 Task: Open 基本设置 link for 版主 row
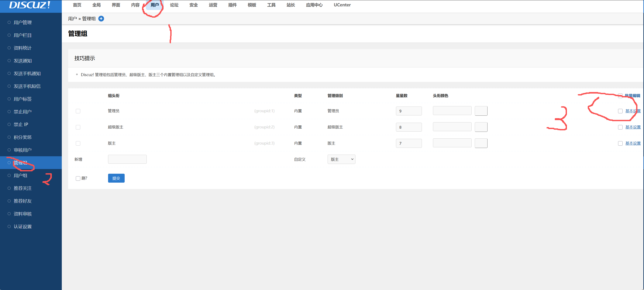point(633,143)
